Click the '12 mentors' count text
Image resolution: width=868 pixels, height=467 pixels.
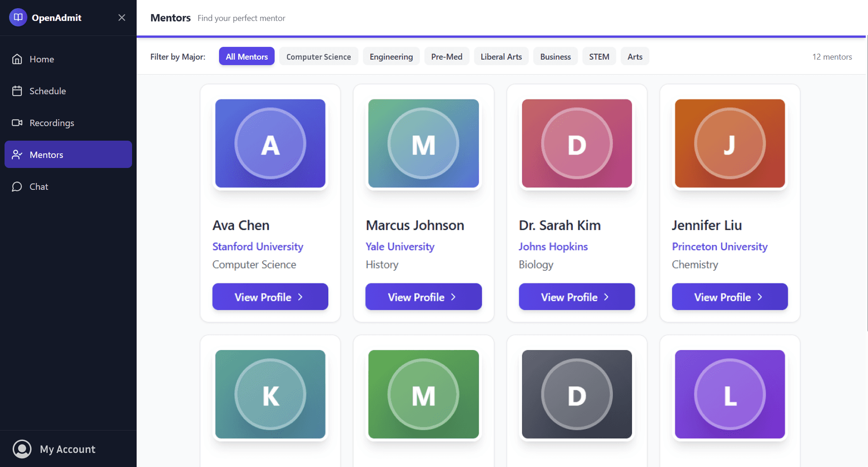pos(832,57)
